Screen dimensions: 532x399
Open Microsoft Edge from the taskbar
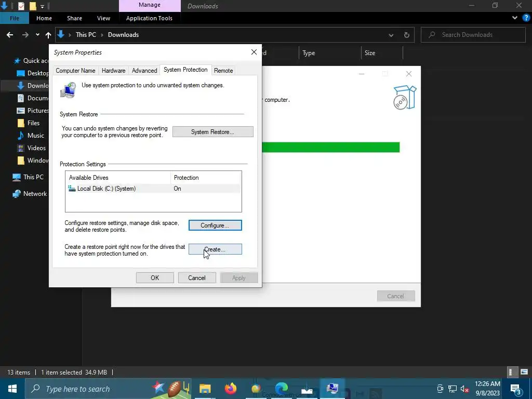point(281,389)
